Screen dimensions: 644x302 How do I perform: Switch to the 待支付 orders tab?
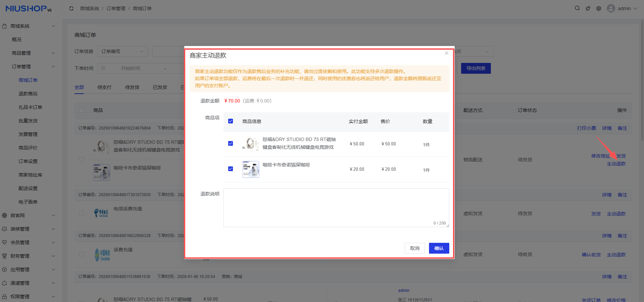104,87
